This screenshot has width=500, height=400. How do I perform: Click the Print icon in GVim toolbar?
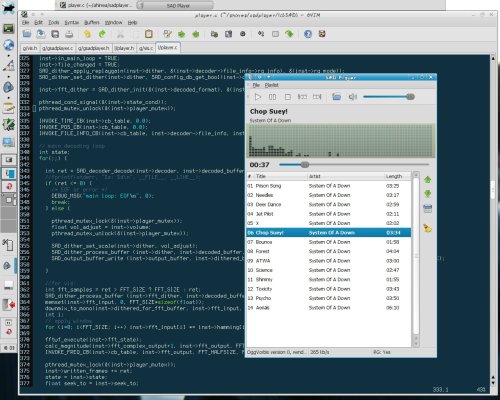coord(69,34)
